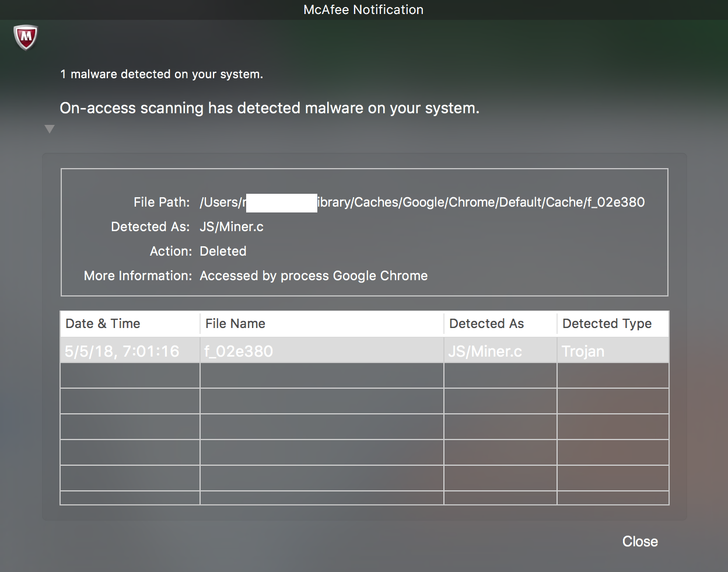
Task: Select f_02e380 in the File Name column
Action: (321, 351)
